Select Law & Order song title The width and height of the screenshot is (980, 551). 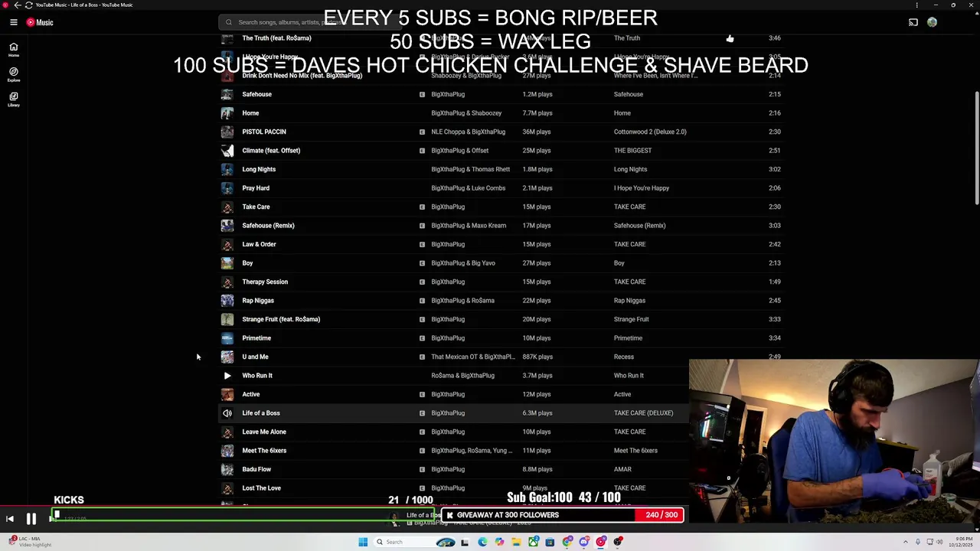259,244
